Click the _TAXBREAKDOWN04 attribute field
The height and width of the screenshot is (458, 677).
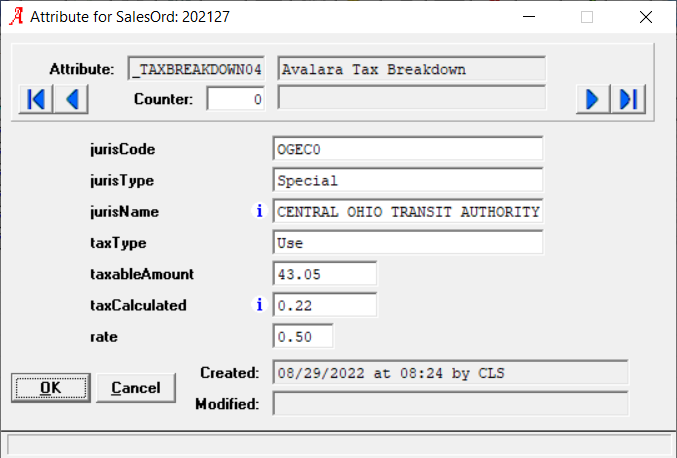(x=196, y=69)
